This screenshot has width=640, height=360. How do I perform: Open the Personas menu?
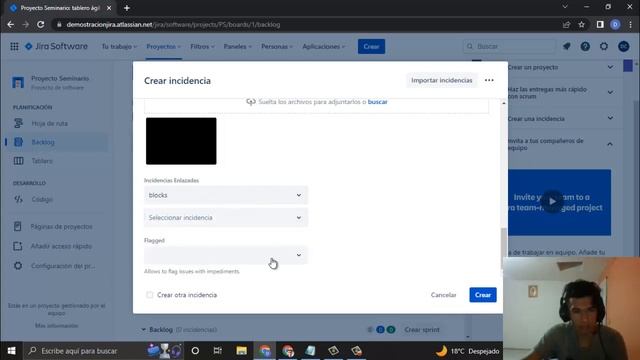click(277, 47)
